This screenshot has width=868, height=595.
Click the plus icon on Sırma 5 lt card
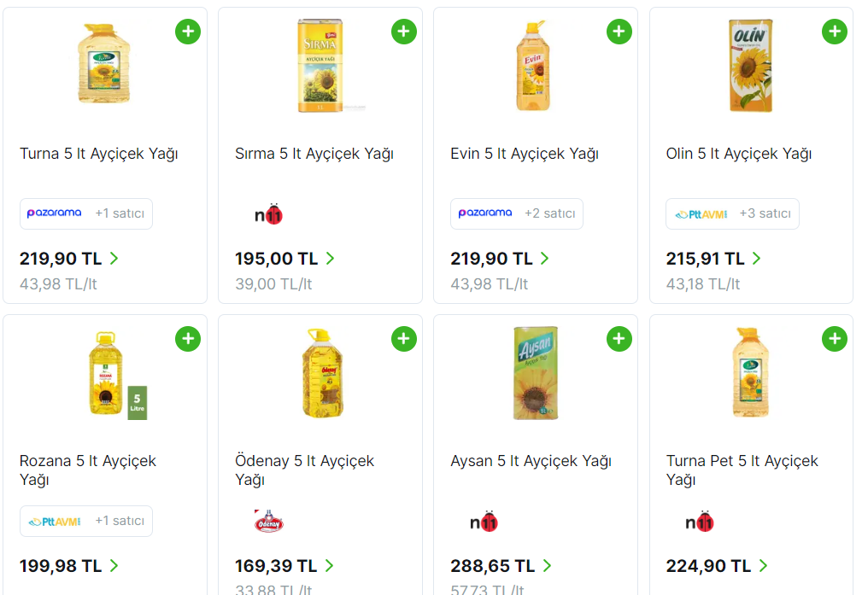click(404, 32)
